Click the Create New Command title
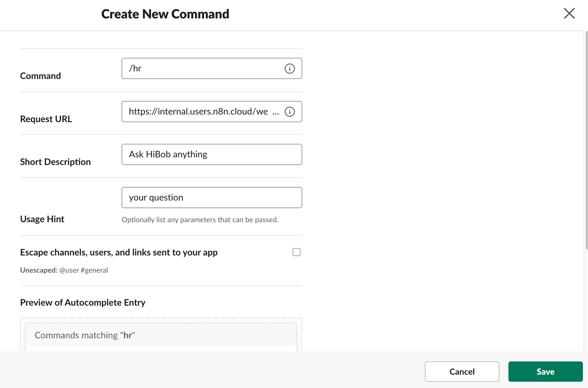 [x=165, y=14]
